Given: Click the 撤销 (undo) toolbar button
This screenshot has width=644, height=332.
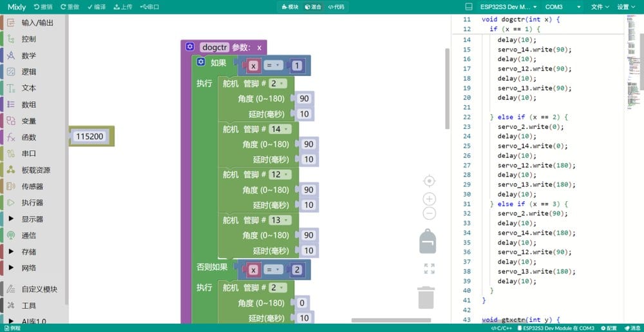Looking at the screenshot, I should 44,7.
